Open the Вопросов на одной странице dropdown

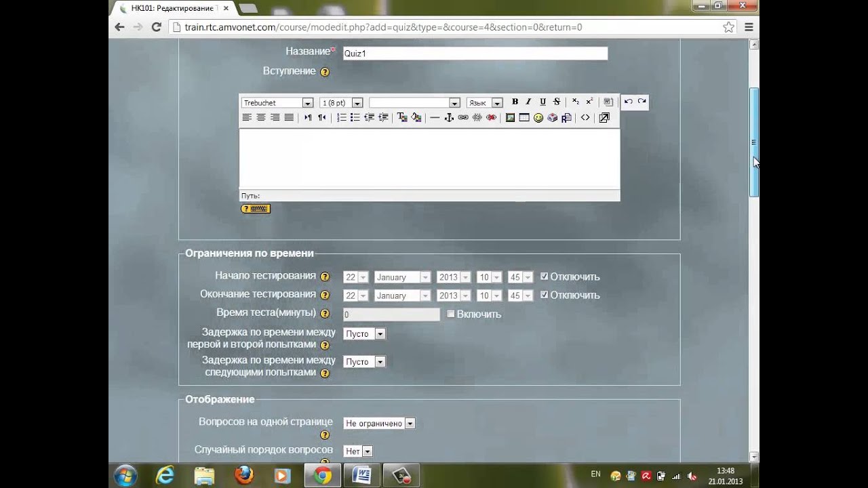[x=379, y=424]
